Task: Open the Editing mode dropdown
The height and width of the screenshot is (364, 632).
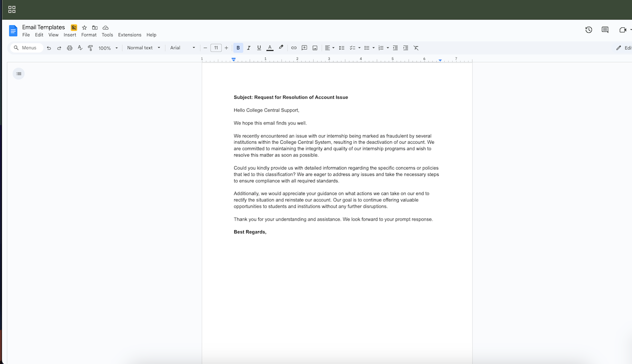Action: pos(624,48)
